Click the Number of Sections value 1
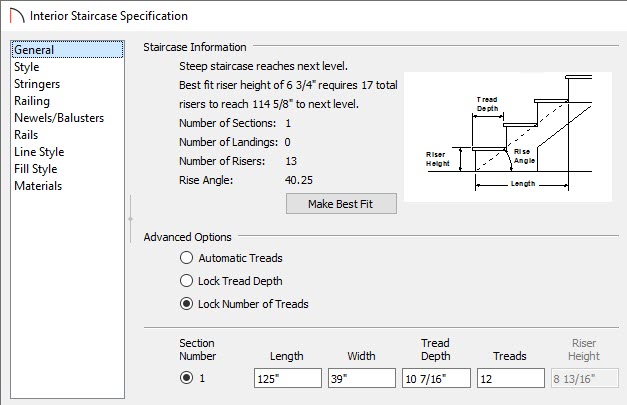The height and width of the screenshot is (405, 627). click(x=288, y=123)
